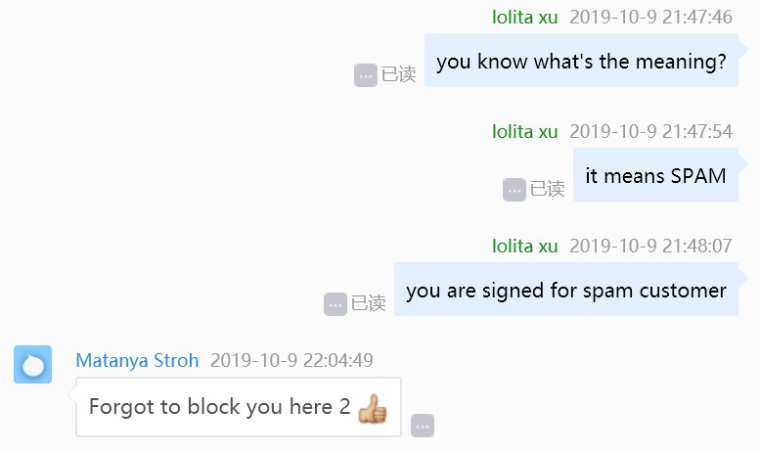The image size is (760, 452).
Task: Open options icon beside 'you are signed for spam customer'
Action: pos(335,304)
